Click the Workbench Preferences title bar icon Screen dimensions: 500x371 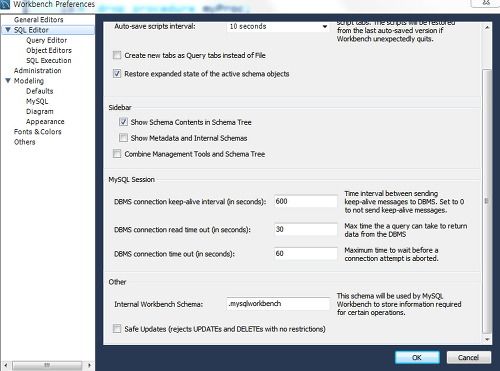click(x=5, y=4)
